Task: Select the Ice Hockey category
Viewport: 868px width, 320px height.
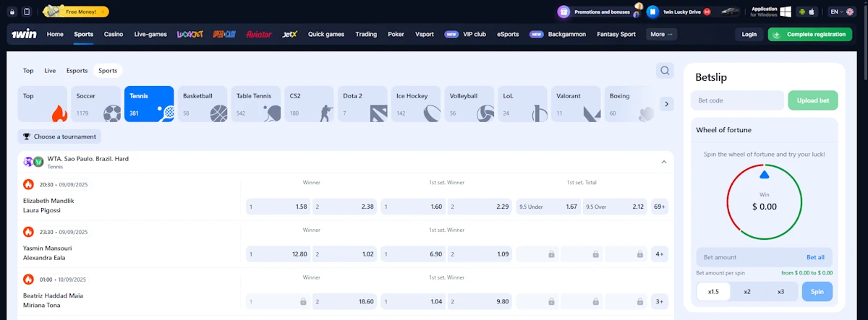Action: pos(416,104)
